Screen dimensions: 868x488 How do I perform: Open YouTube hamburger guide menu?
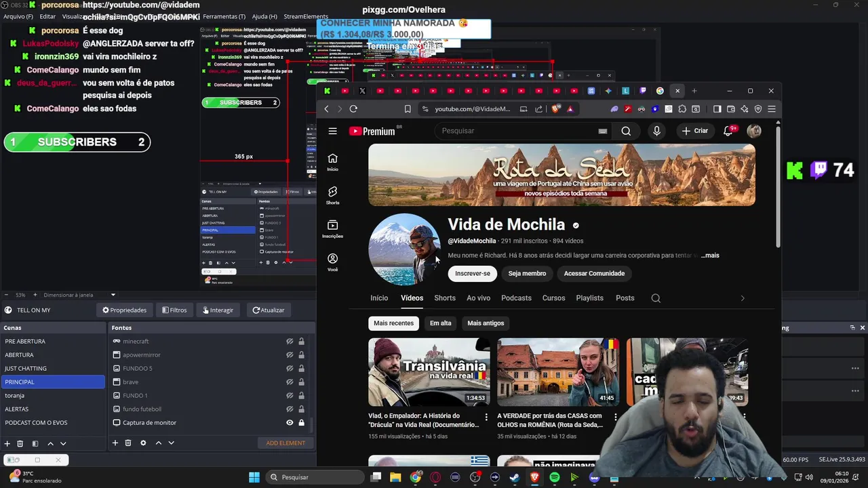[333, 131]
